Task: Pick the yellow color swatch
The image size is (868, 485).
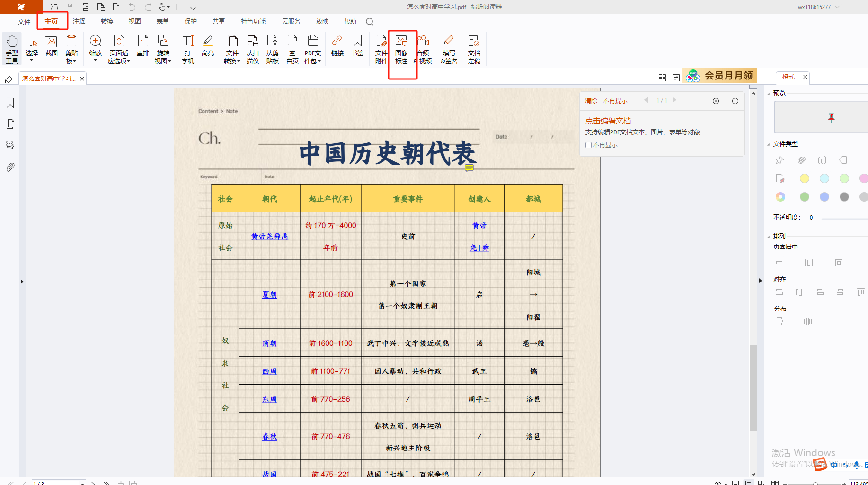Action: pos(804,178)
